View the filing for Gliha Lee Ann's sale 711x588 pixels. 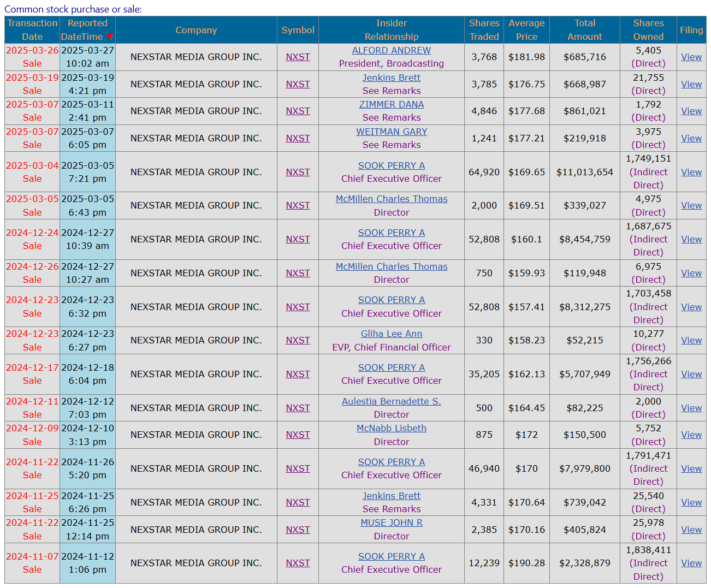click(x=691, y=340)
